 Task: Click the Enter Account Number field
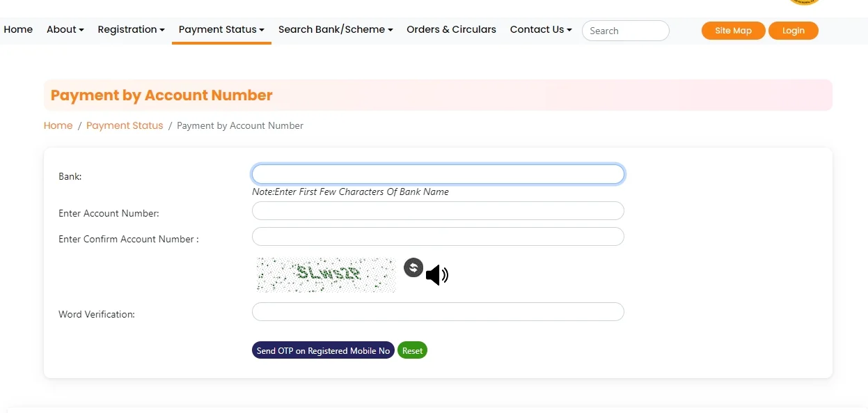(438, 211)
